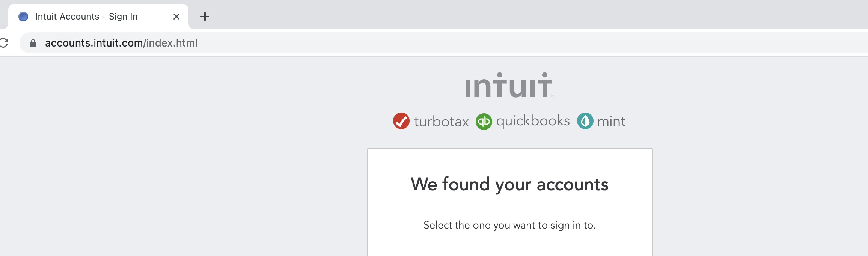Click the TurboTax checkmark icon
This screenshot has width=868, height=256.
[x=401, y=121]
